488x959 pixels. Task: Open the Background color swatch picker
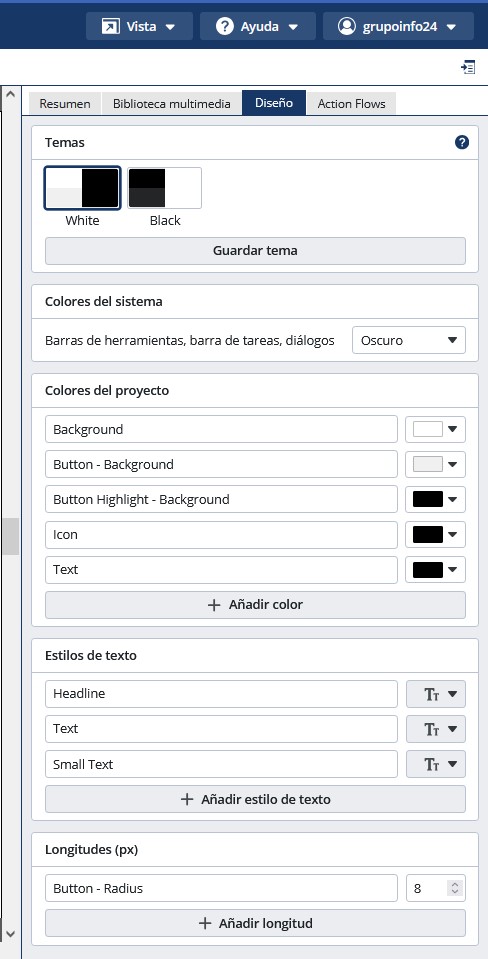coord(435,429)
